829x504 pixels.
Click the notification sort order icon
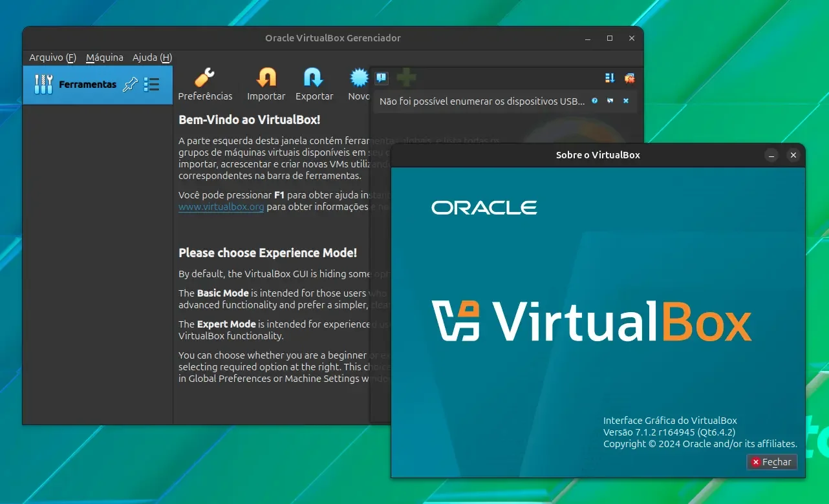point(610,78)
